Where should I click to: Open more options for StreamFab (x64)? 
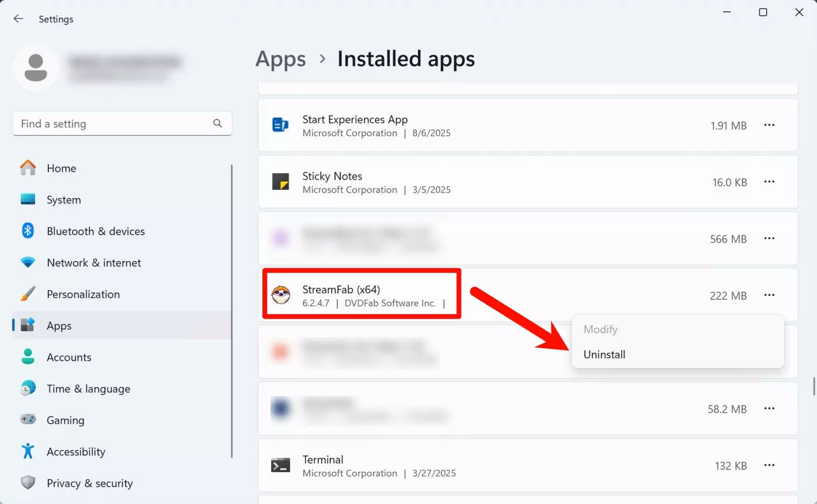click(769, 295)
